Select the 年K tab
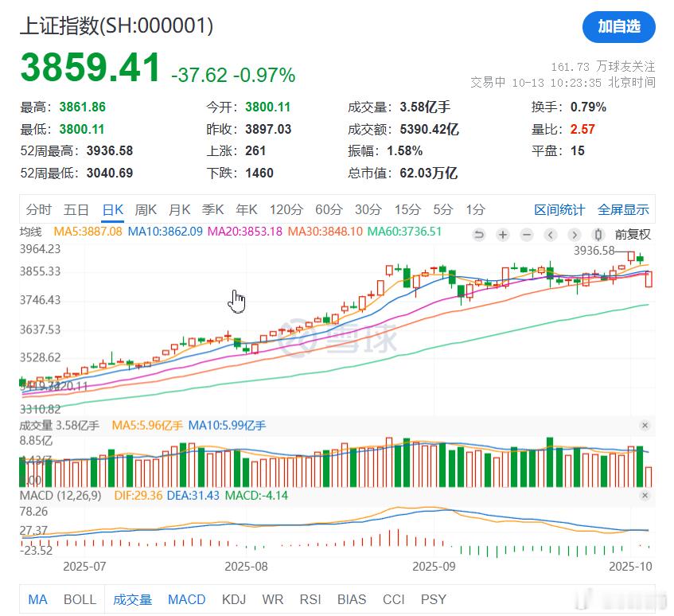 click(247, 210)
